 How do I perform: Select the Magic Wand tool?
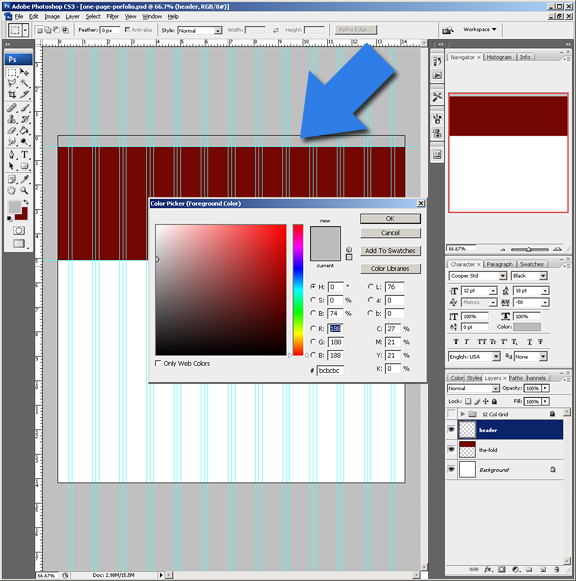(x=24, y=83)
